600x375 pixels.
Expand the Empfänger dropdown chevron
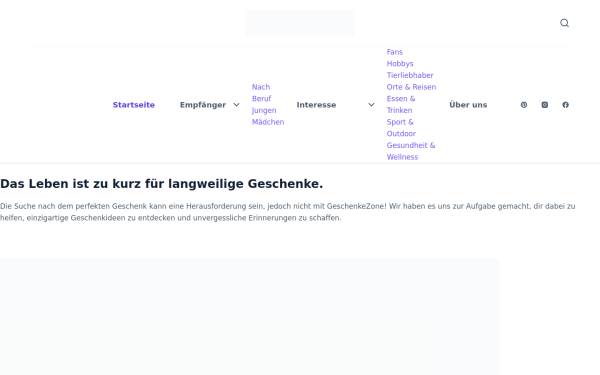pyautogui.click(x=236, y=105)
